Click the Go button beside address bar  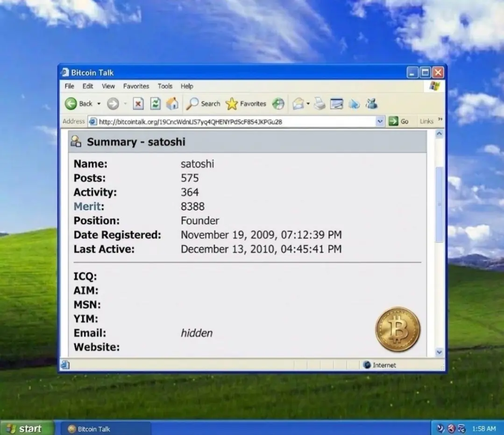pyautogui.click(x=399, y=121)
